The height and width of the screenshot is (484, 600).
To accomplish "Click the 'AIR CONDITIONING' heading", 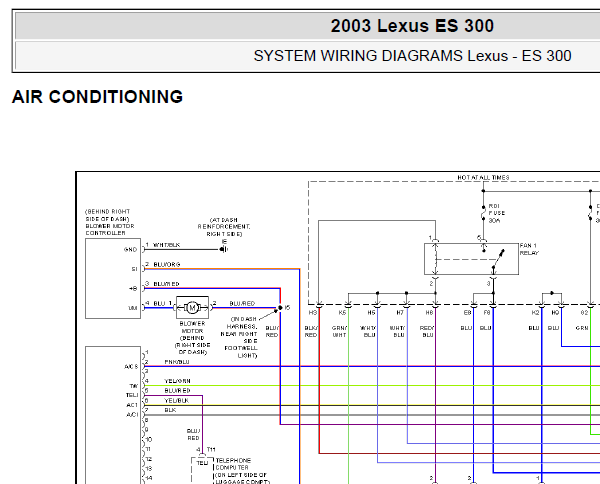I will coord(98,96).
